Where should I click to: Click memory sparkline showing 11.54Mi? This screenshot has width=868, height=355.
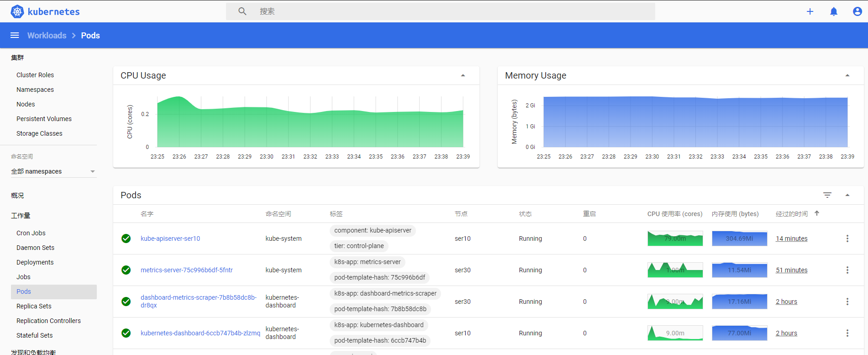coord(739,270)
